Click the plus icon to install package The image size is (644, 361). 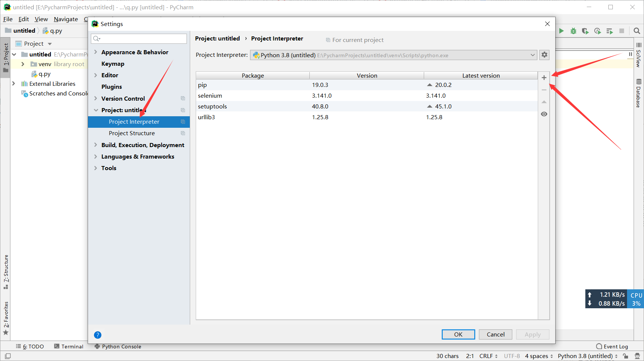(544, 78)
